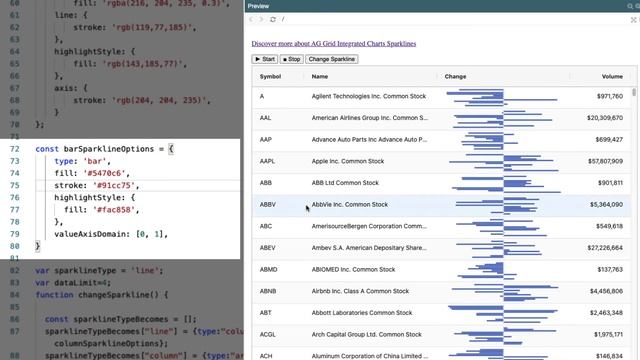This screenshot has height=360, width=640.
Task: Sort by the Name column header
Action: 320,76
